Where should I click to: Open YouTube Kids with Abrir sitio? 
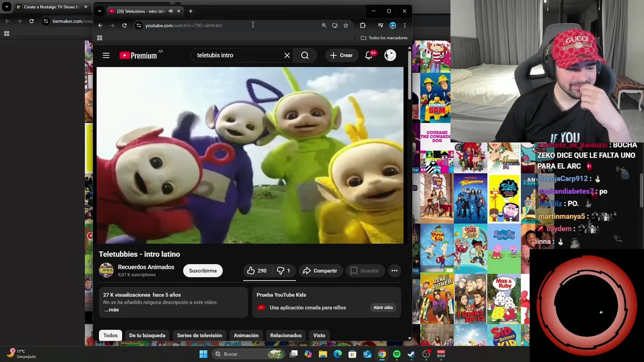pyautogui.click(x=383, y=307)
